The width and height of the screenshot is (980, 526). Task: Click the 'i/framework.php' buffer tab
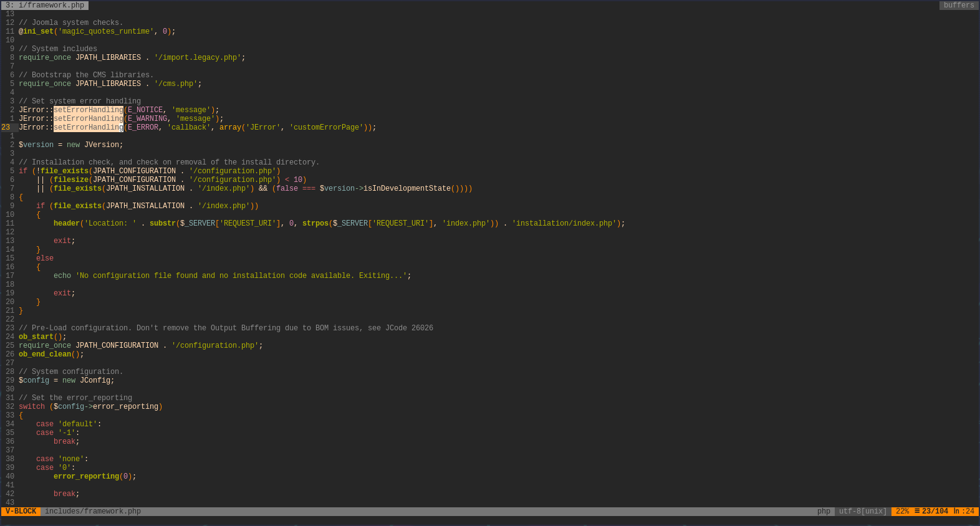click(x=45, y=5)
